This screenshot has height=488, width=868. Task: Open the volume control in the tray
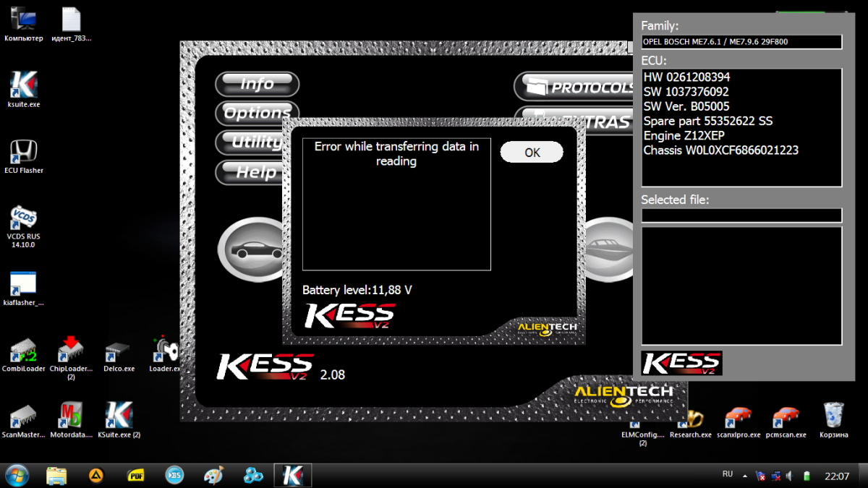[x=788, y=476]
